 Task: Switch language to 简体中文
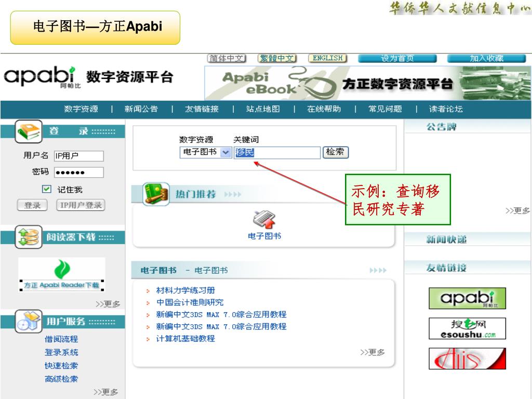(x=227, y=58)
